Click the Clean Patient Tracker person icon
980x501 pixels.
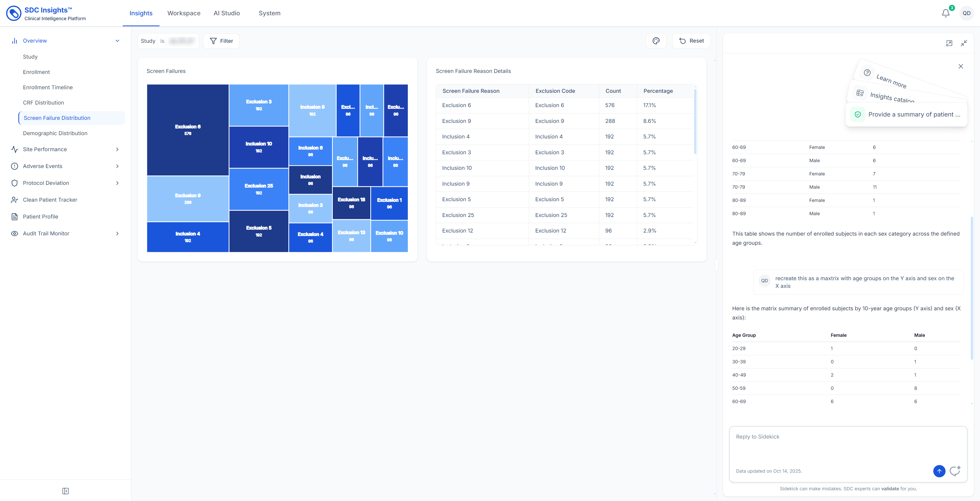point(15,200)
